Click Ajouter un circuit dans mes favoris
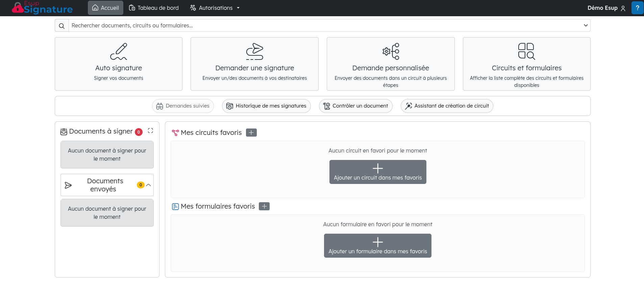The width and height of the screenshot is (644, 281). [378, 172]
